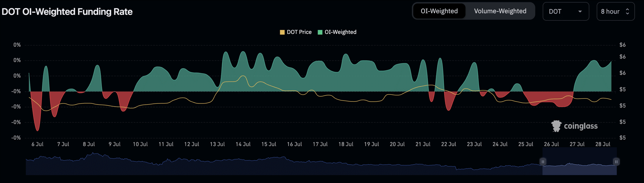Click the 28 Jul date label
The image size is (644, 183).
(x=602, y=144)
